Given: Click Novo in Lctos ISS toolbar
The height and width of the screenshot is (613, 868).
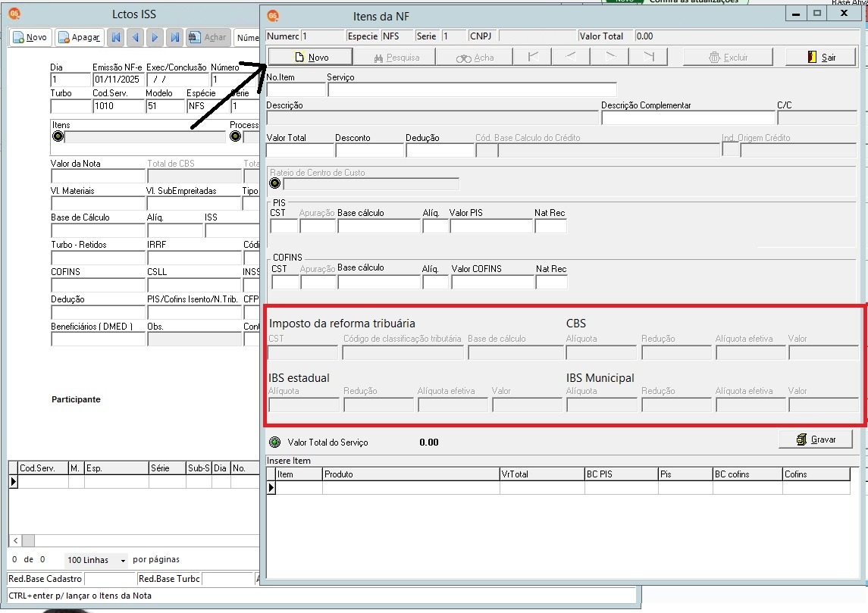Looking at the screenshot, I should coord(30,37).
